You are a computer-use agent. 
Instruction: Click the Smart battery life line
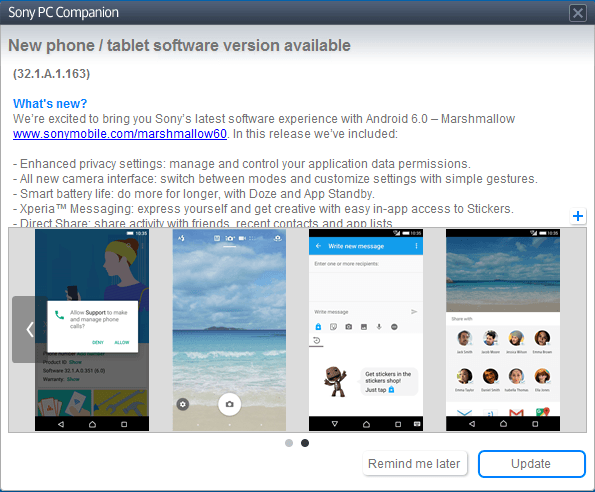(194, 194)
